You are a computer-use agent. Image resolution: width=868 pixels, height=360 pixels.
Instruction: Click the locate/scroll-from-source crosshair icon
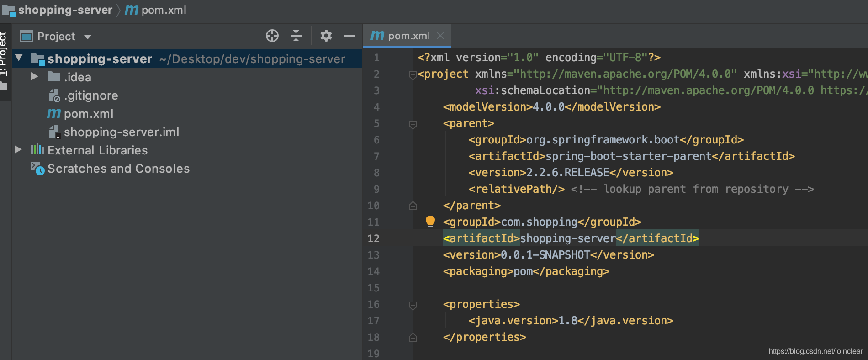tap(272, 36)
